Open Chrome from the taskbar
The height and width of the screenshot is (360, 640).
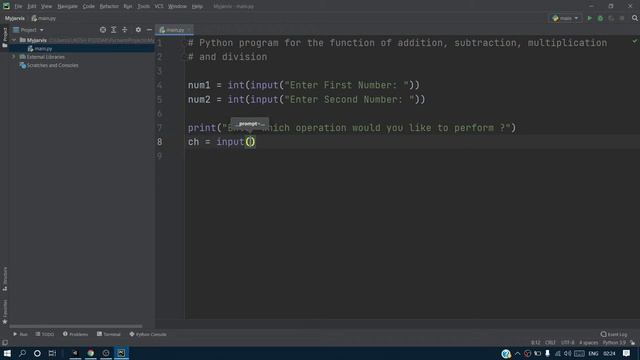pyautogui.click(x=91, y=353)
